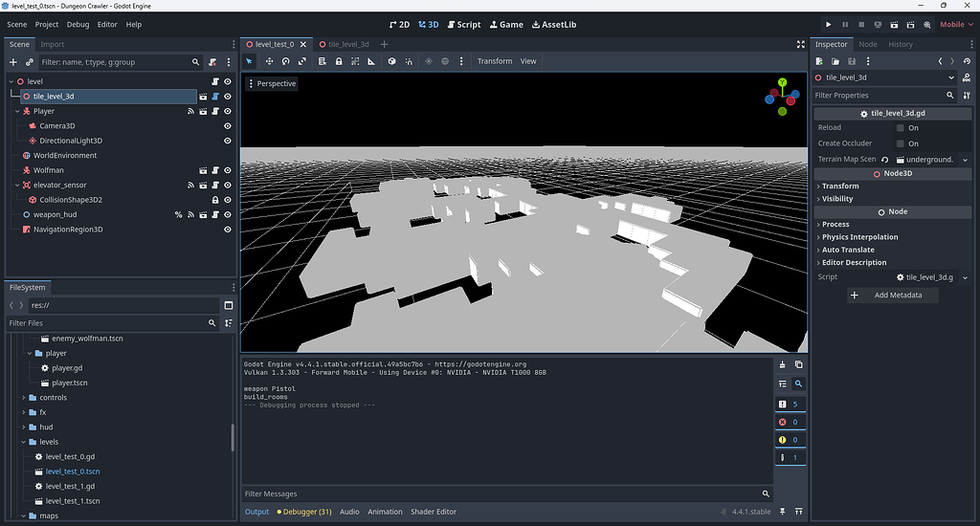Open the Node tab in Inspector dock
This screenshot has width=980, height=526.
coord(867,44)
